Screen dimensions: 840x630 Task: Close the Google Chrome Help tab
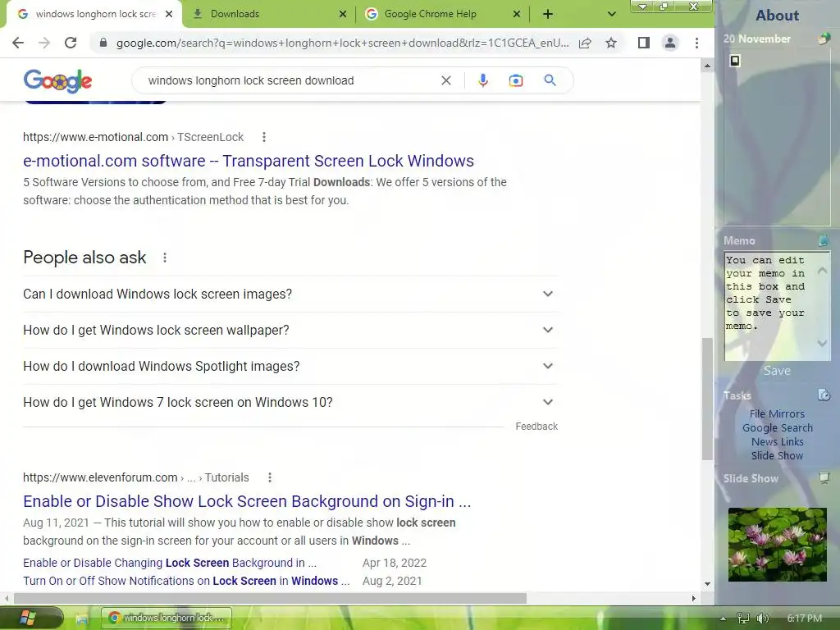517,14
